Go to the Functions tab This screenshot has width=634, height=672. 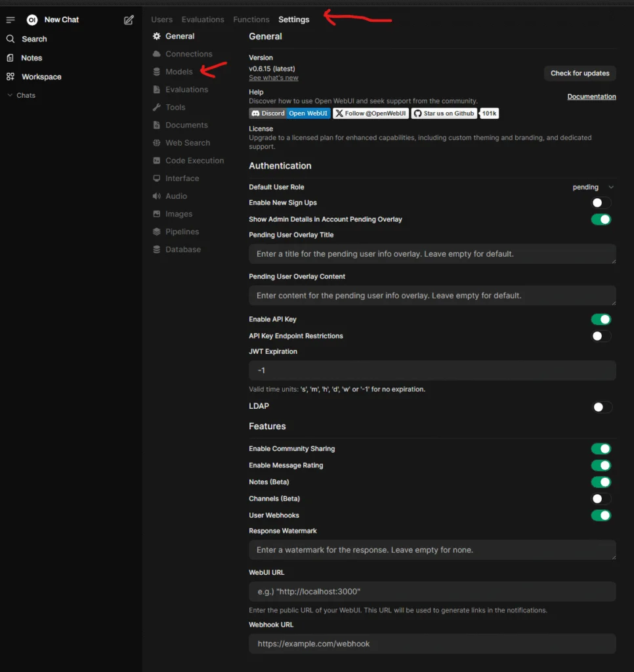[251, 20]
